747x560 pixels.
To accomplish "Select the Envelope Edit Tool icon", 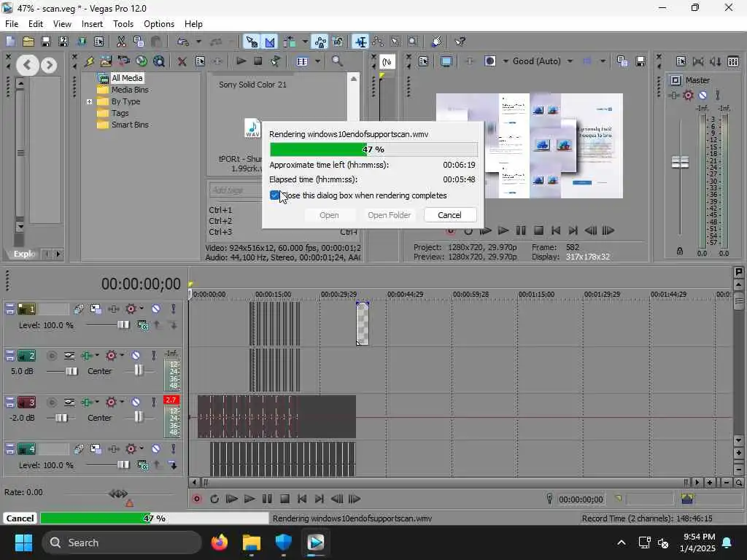I will [x=378, y=42].
